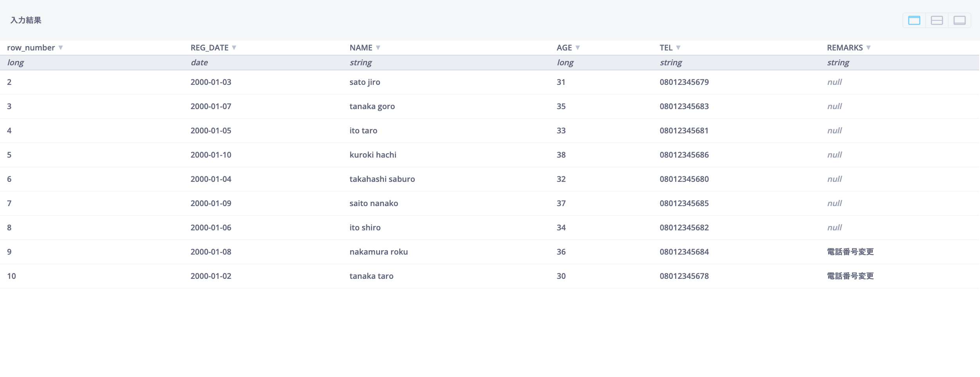980x377 pixels.
Task: Open the row_number column dropdown arrow
Action: (x=61, y=48)
